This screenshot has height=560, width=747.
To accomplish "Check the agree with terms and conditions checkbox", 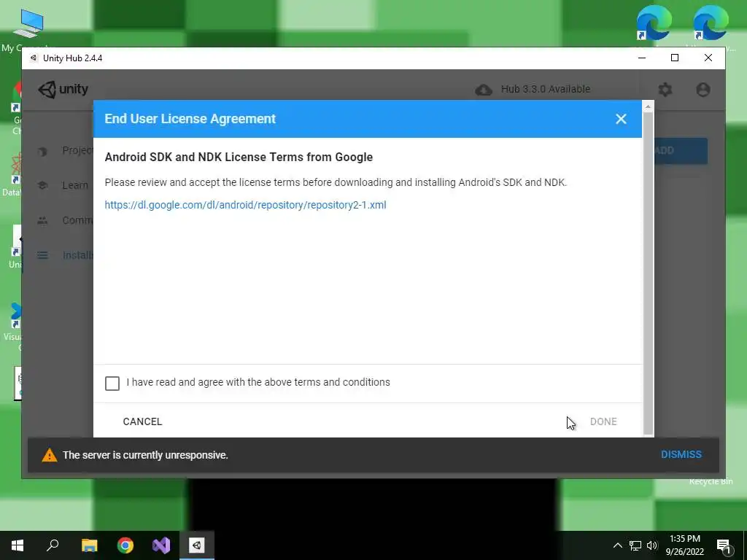I will coord(112,384).
